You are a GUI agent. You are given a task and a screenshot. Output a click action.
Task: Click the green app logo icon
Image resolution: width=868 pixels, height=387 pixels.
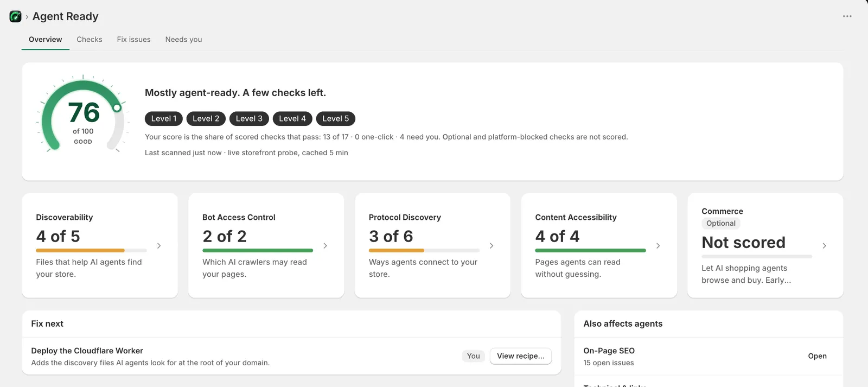[15, 17]
